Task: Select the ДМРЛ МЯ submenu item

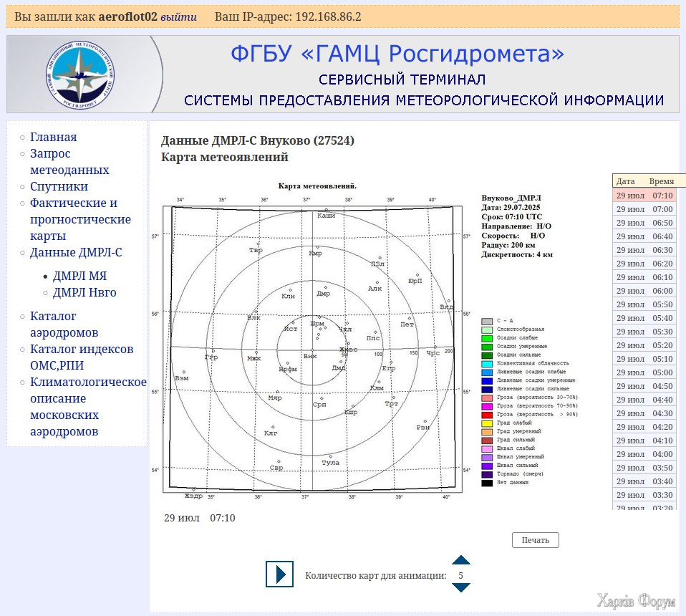Action: tap(79, 276)
